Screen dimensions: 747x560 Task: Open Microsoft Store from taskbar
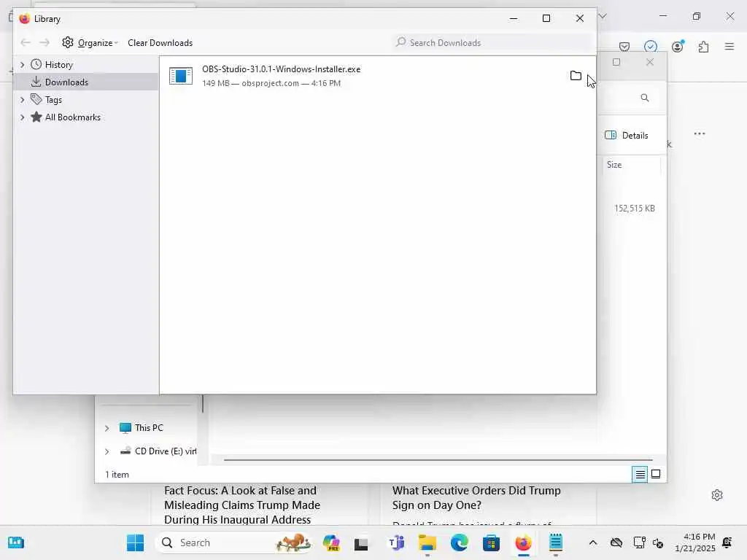coord(491,542)
